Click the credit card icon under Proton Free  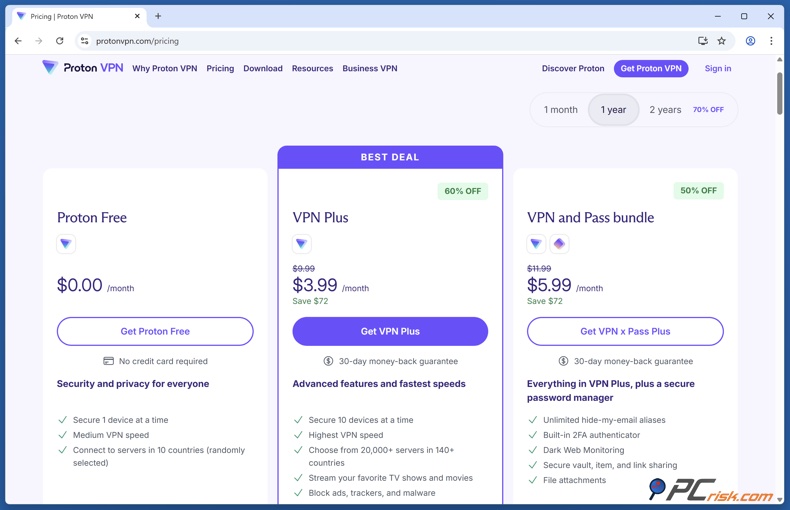coord(108,361)
